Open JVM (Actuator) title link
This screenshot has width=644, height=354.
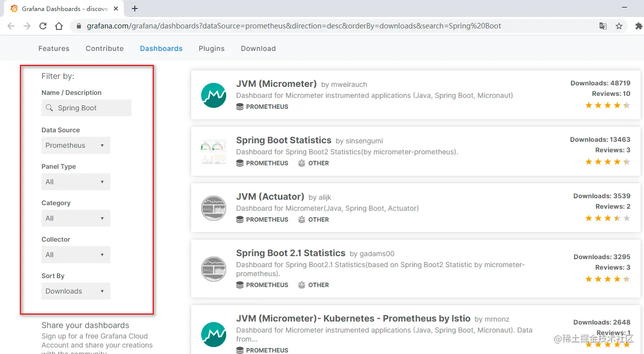pyautogui.click(x=270, y=197)
